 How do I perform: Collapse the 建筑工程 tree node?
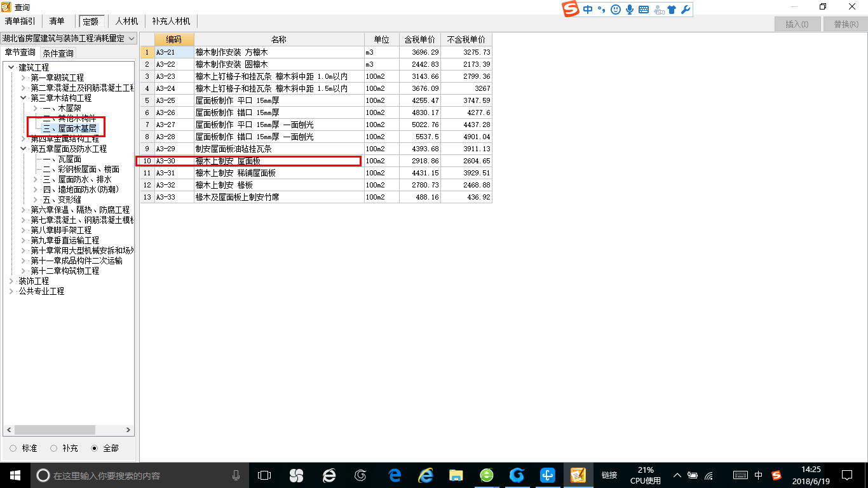11,67
